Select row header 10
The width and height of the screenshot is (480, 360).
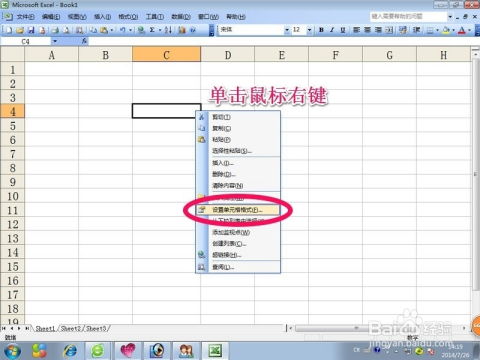coord(13,196)
